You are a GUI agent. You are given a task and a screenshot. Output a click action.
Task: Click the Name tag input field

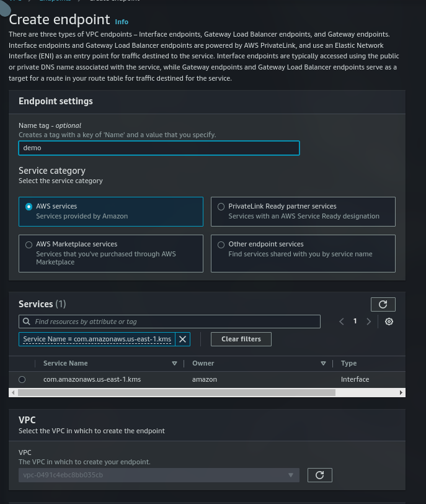(x=159, y=148)
